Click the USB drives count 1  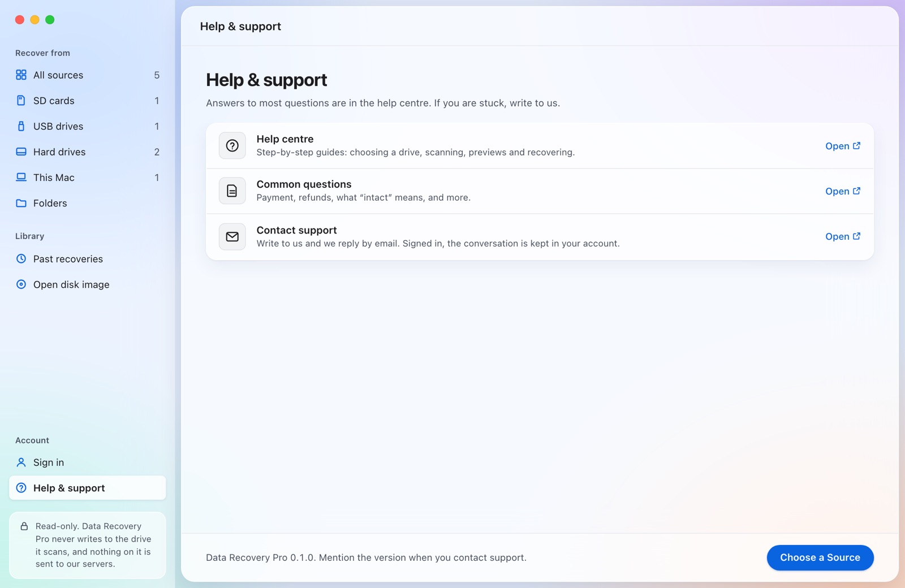tap(157, 126)
